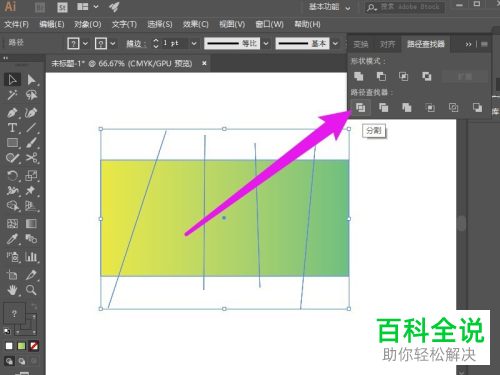Image resolution: width=500 pixels, height=375 pixels.
Task: Open arrange documents dropdown arrow
Action: (x=96, y=7)
